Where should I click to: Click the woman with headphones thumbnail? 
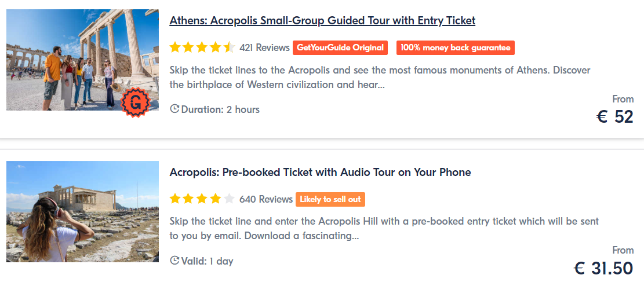pos(82,211)
